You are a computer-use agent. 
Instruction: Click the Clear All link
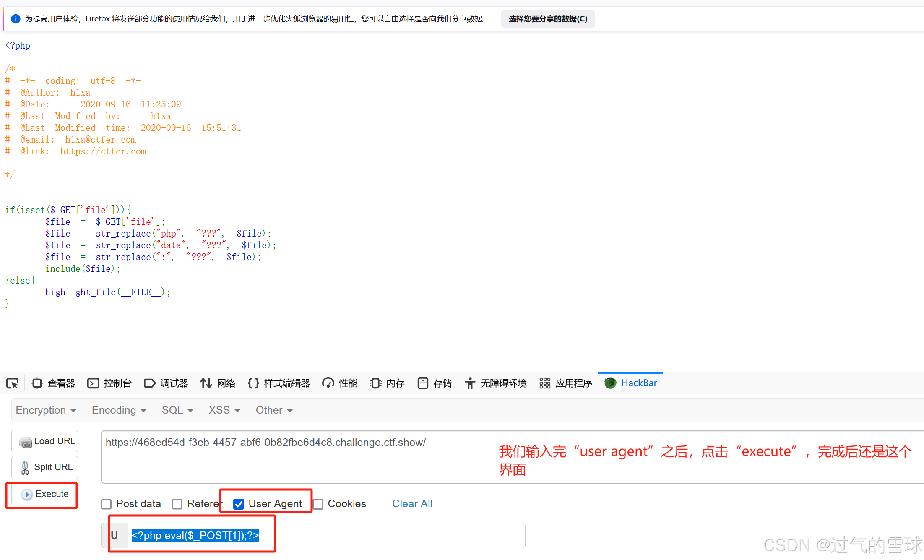point(412,503)
